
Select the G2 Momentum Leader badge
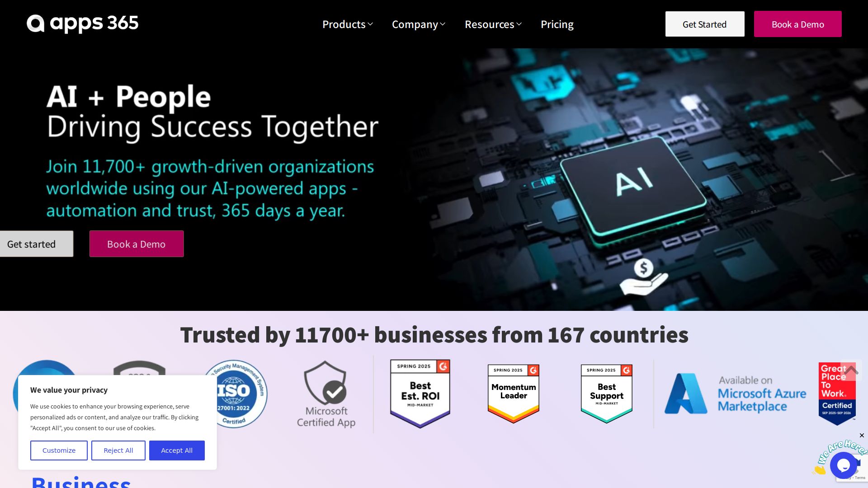click(x=514, y=394)
